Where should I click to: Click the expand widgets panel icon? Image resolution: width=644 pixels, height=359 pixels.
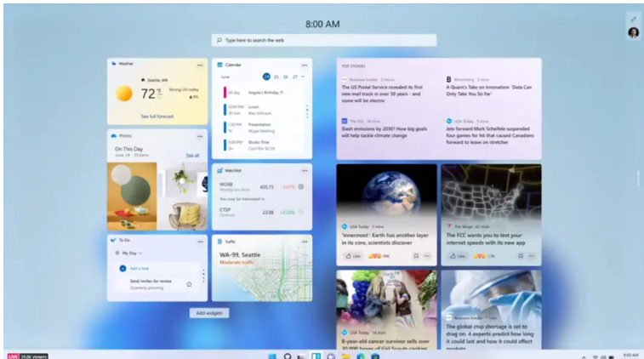tap(633, 18)
